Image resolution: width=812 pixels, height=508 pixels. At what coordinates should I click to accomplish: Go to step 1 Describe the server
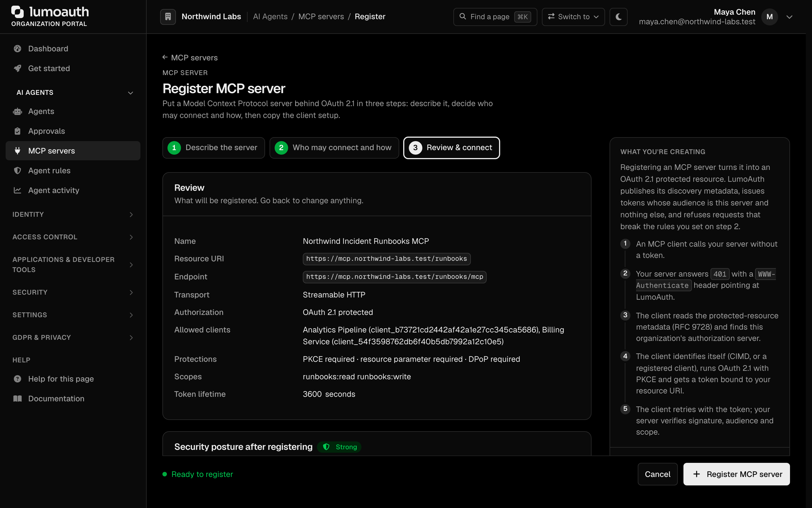(214, 148)
